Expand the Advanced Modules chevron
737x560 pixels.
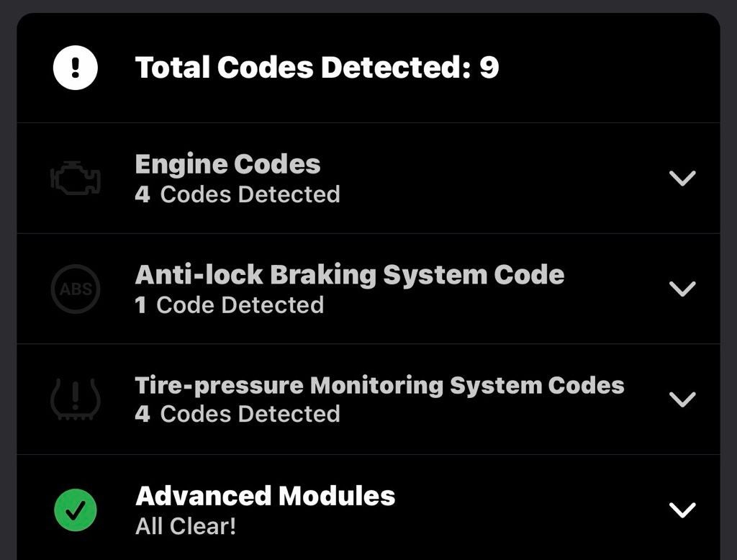682,510
